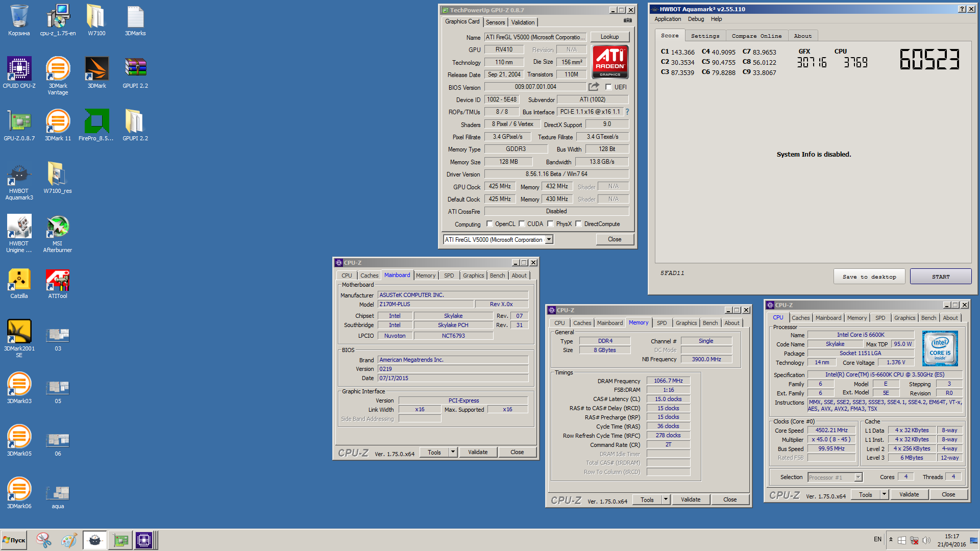The height and width of the screenshot is (551, 980).
Task: Click the BIOS Version field in CPU-Z Mainboard
Action: pos(453,369)
